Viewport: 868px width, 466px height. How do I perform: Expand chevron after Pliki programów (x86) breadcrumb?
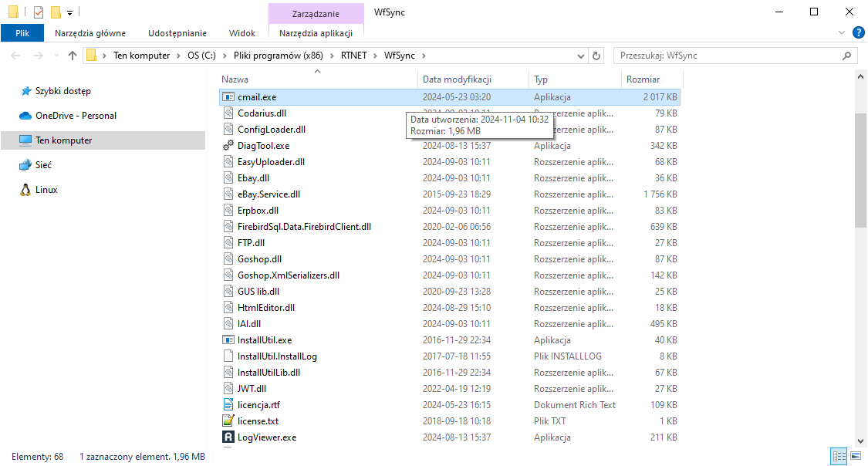332,56
